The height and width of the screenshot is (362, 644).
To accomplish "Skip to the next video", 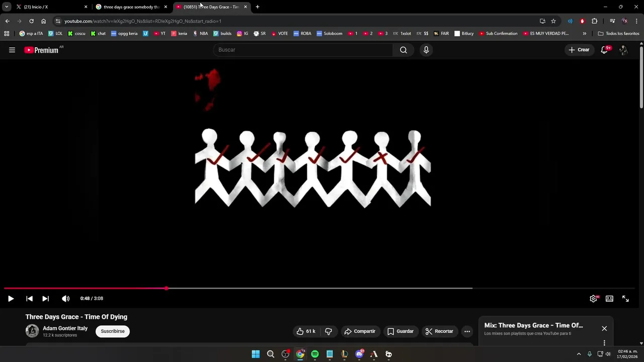I will pyautogui.click(x=45, y=298).
